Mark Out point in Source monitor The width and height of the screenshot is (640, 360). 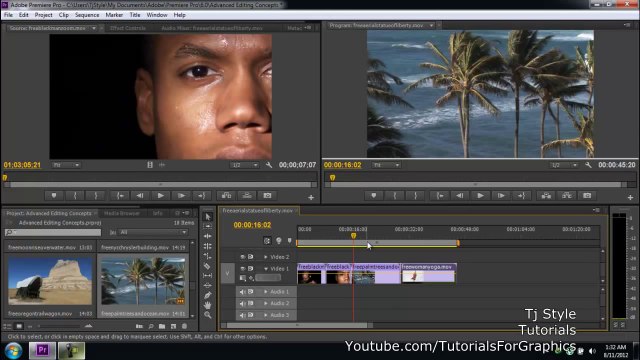[96, 196]
